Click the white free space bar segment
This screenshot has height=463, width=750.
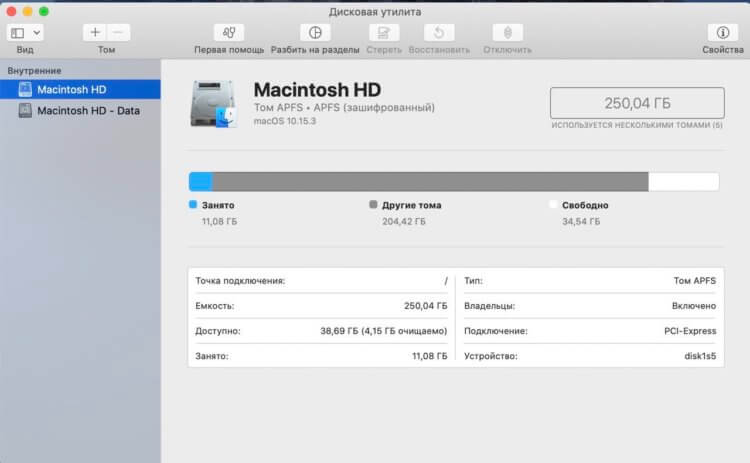point(684,182)
